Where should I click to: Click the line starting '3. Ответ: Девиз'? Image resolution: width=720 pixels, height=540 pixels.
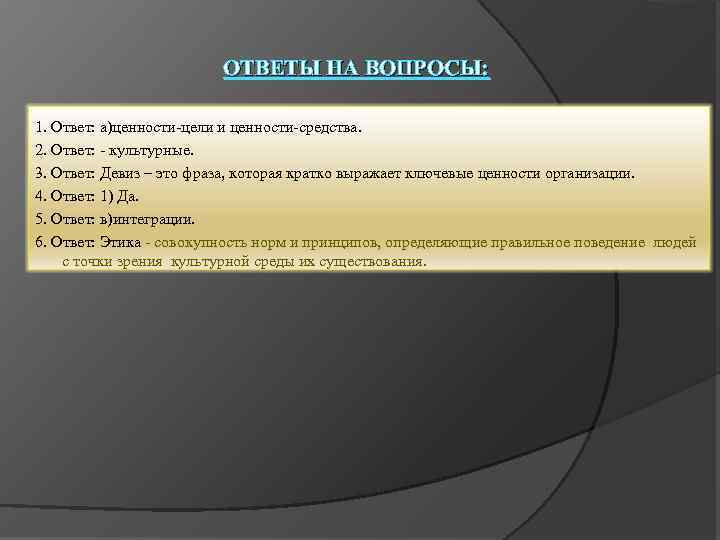click(x=335, y=174)
